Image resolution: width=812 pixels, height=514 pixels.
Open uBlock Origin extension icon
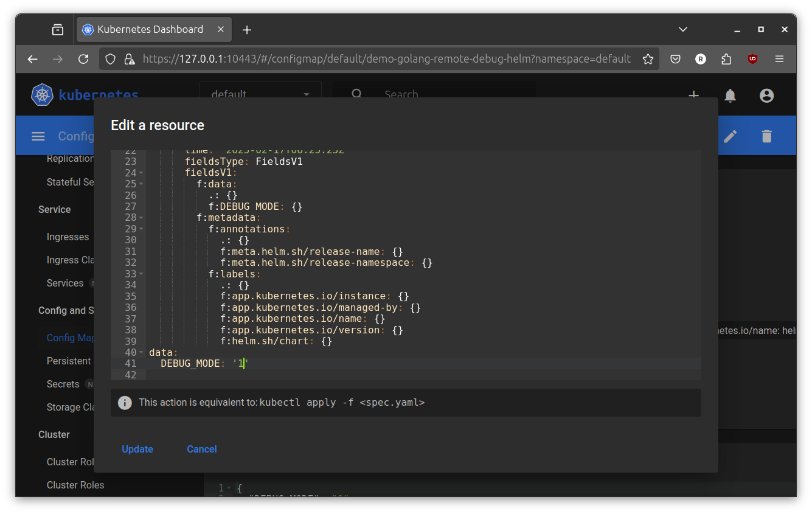tap(752, 59)
